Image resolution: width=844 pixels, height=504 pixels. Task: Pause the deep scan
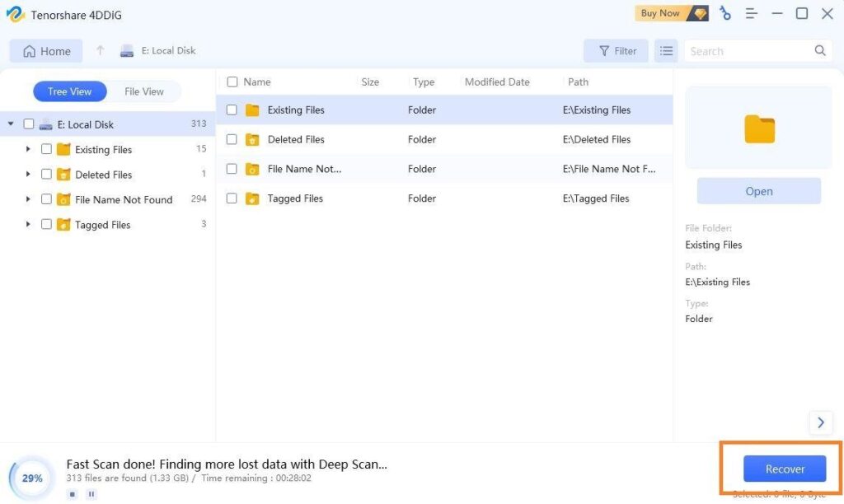91,494
